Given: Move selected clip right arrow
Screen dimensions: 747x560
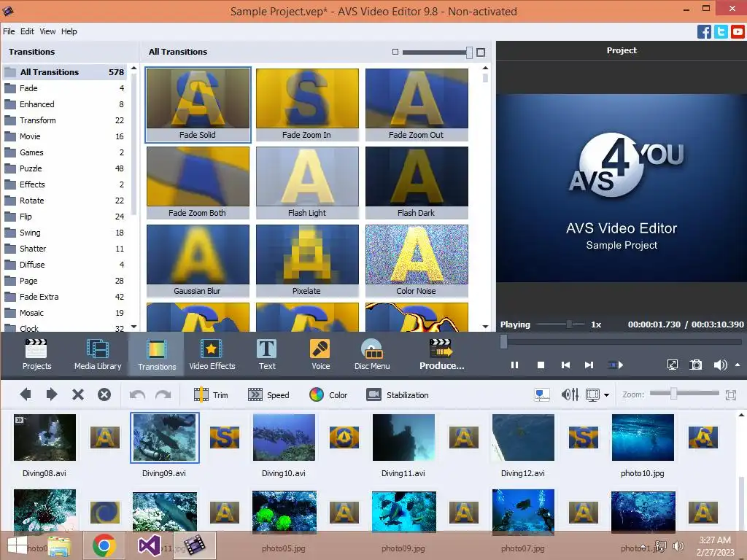Looking at the screenshot, I should point(52,394).
